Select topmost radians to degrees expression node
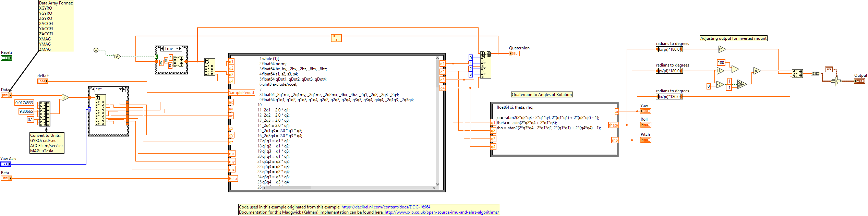This screenshot has height=216, width=868. (669, 49)
